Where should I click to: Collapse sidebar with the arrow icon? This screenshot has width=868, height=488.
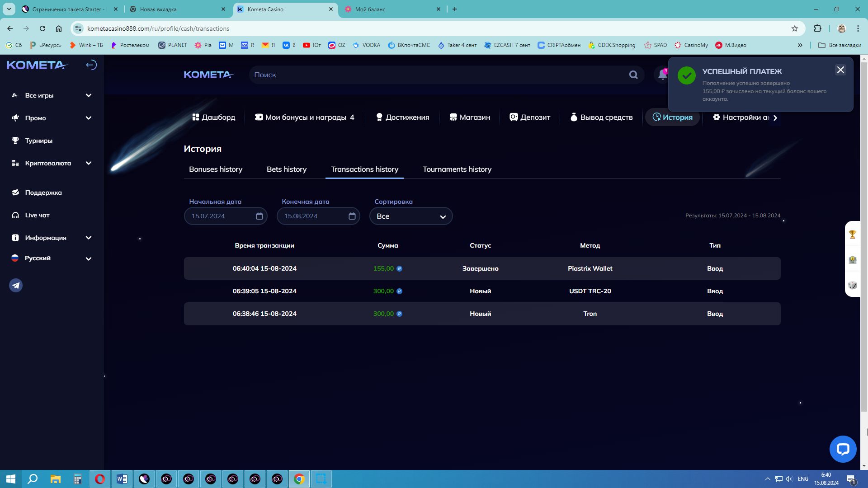click(x=91, y=65)
